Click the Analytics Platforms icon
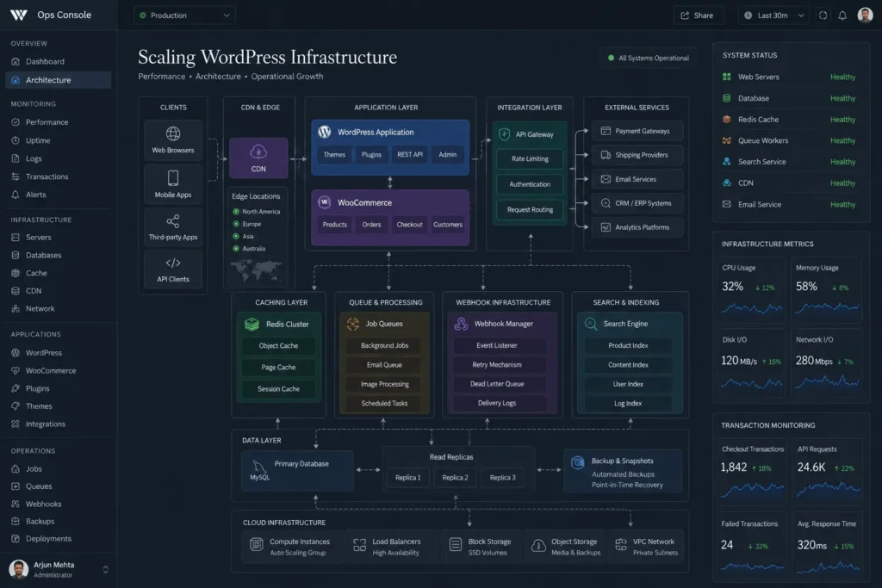The image size is (882, 588). (x=606, y=227)
